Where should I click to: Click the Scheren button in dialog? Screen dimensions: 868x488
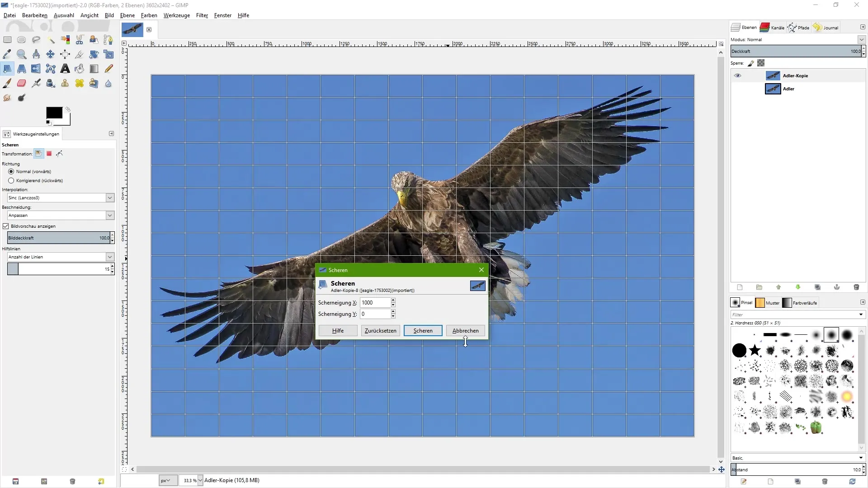tap(423, 331)
